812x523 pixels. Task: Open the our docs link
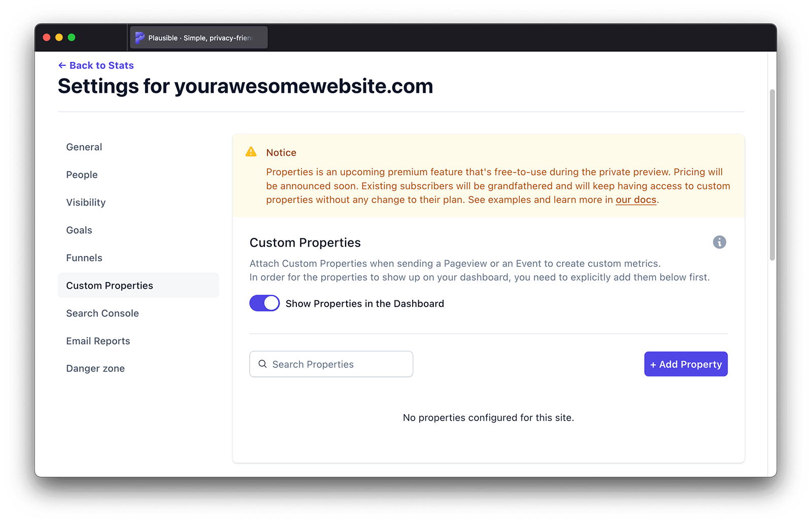636,200
